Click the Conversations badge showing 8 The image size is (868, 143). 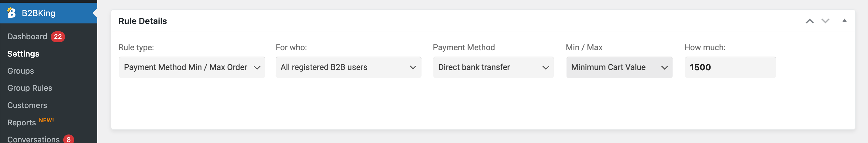68,139
